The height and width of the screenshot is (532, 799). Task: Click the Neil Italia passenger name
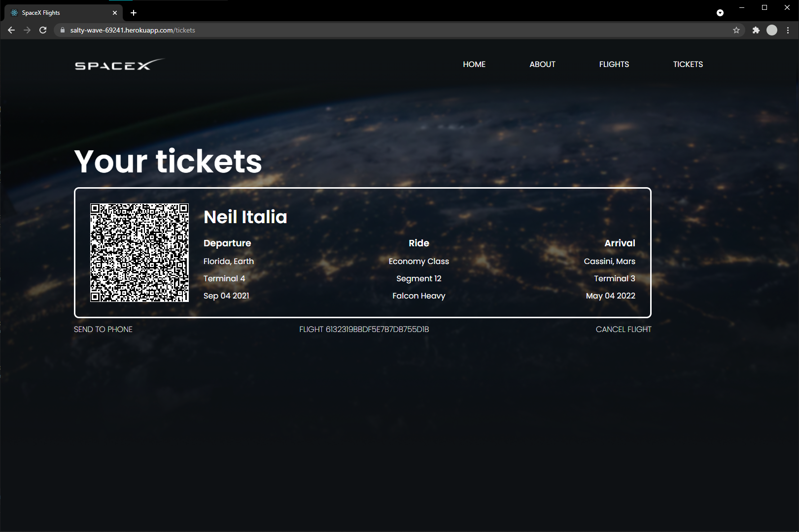(245, 217)
